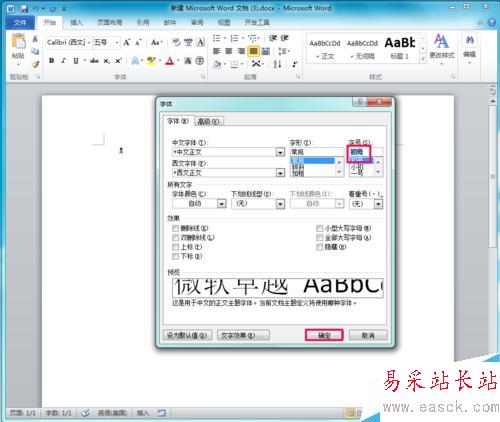Click the Shrink Font icon

point(139,42)
